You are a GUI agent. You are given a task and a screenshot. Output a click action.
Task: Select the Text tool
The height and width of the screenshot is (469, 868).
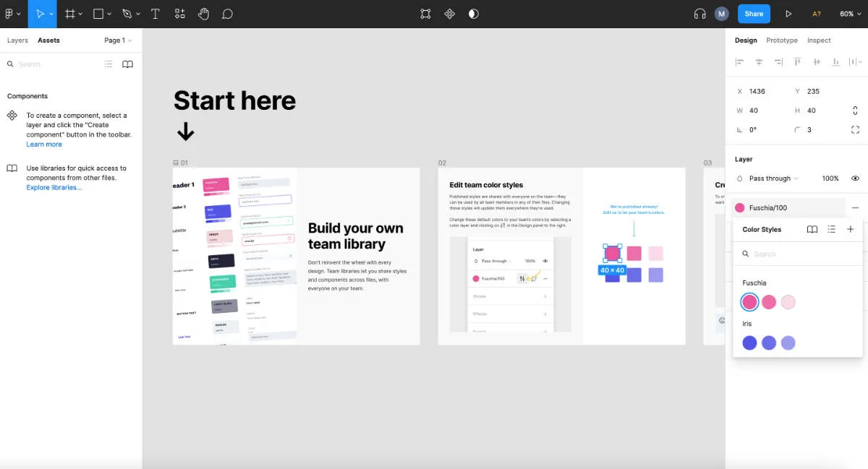pos(156,14)
